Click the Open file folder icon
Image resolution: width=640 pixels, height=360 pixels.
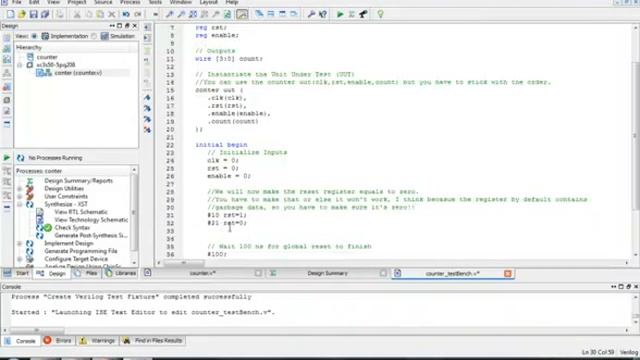click(x=22, y=14)
